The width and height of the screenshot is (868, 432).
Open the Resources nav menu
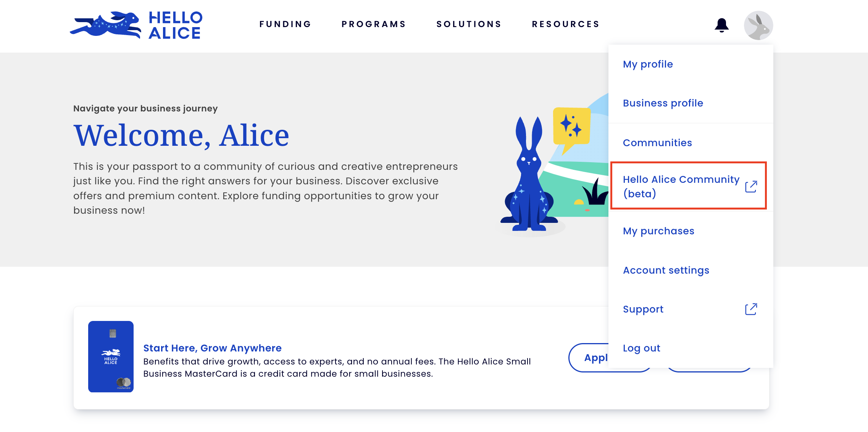tap(566, 24)
